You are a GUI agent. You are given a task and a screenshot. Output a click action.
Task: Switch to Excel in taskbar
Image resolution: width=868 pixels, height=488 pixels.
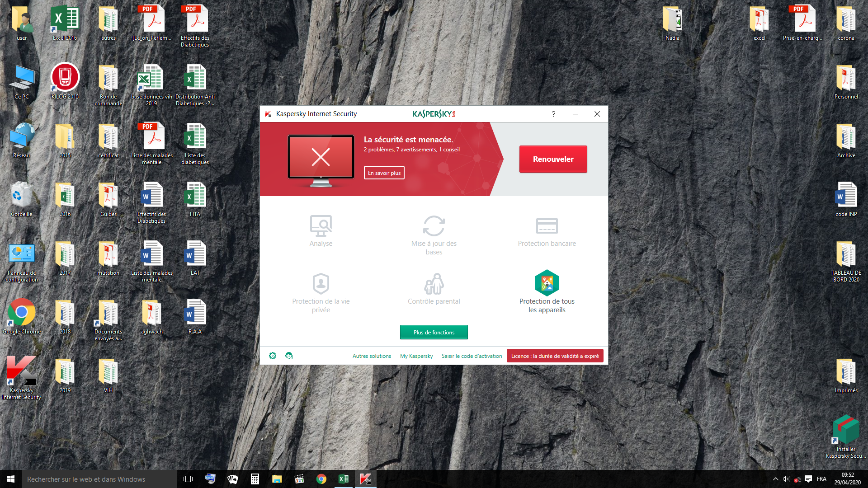tap(344, 479)
